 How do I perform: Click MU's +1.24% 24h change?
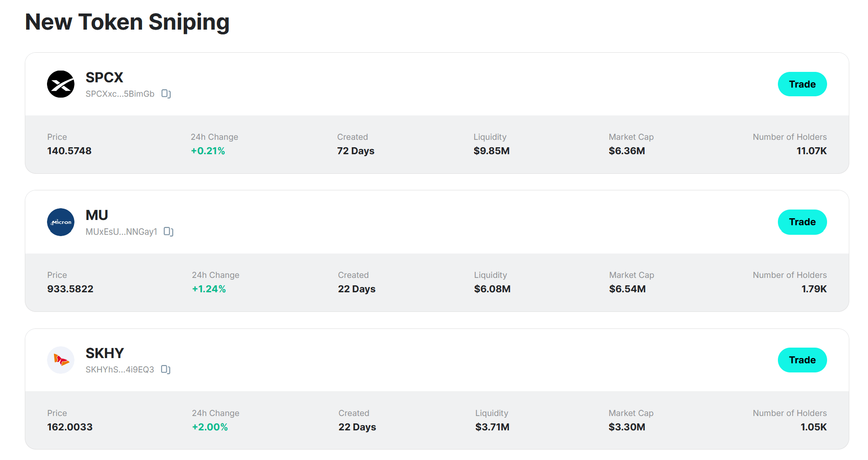coord(209,289)
